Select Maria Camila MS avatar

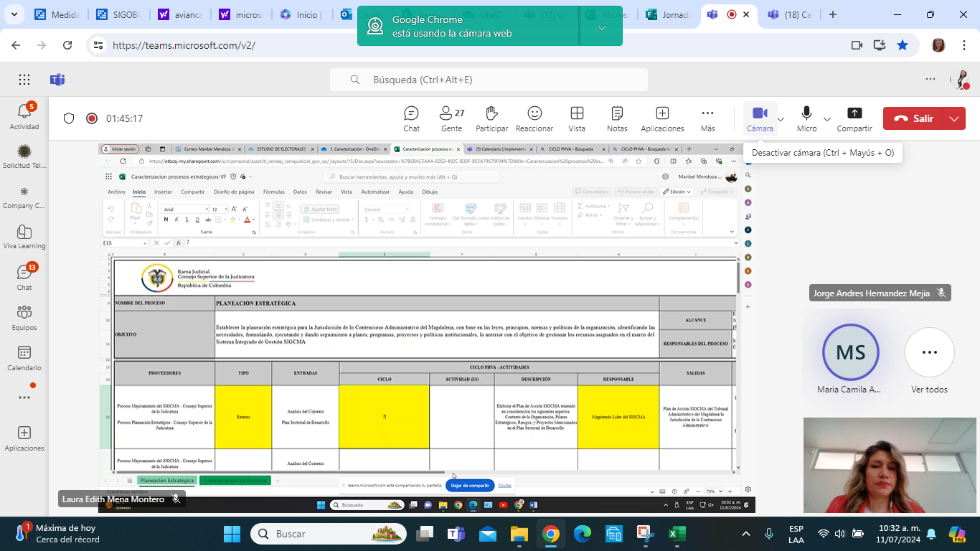pyautogui.click(x=851, y=352)
